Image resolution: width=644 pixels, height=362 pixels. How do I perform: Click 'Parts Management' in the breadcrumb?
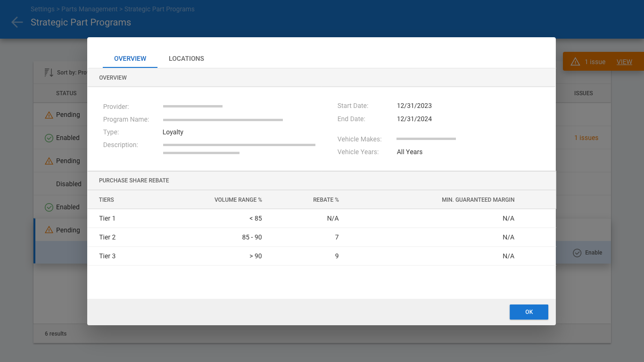90,9
